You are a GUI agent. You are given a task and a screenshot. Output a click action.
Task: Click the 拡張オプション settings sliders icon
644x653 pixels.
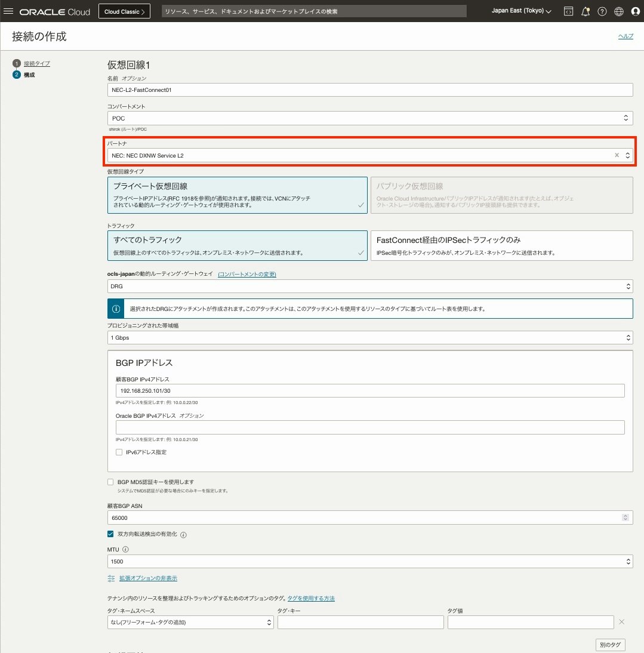click(x=111, y=578)
